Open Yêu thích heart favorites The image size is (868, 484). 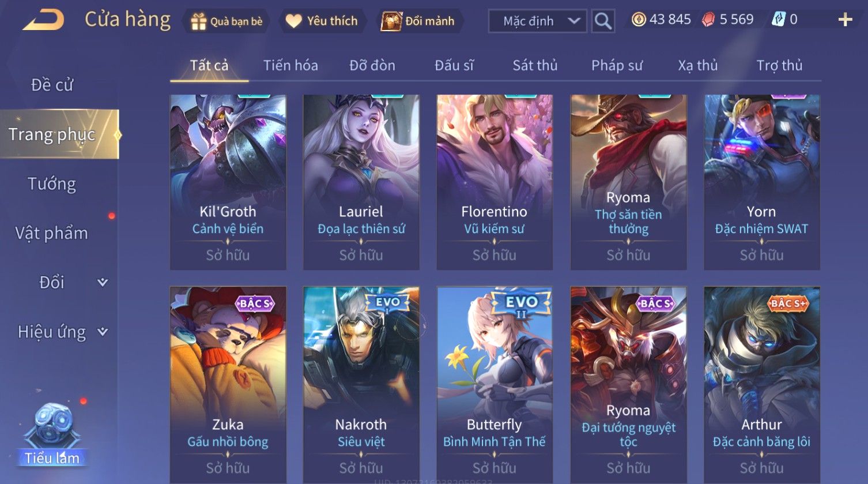click(293, 21)
